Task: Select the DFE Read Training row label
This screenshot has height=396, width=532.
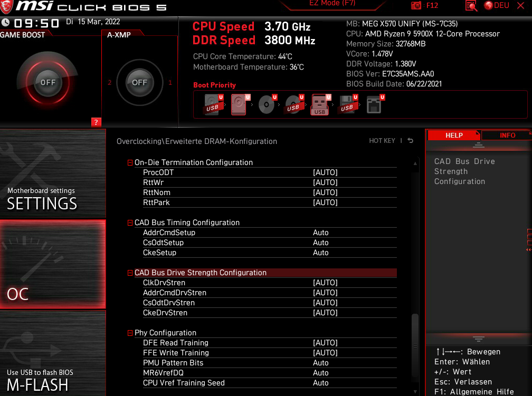Action: [176, 343]
